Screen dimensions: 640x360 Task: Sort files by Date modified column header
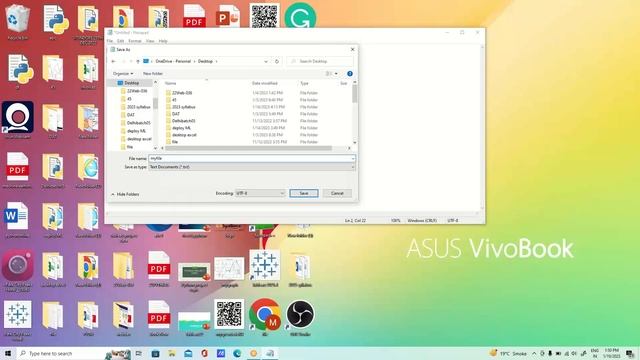pos(264,83)
